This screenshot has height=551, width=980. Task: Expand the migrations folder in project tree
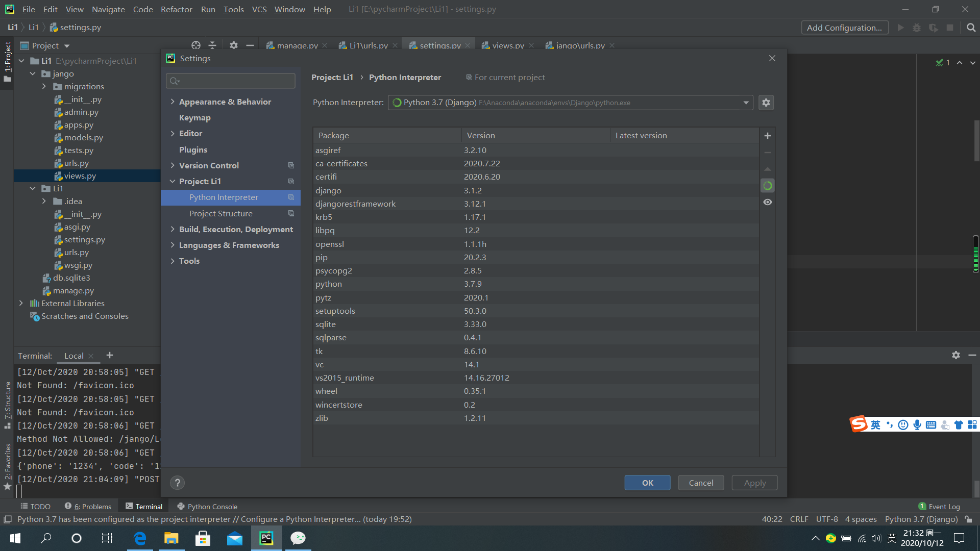44,86
